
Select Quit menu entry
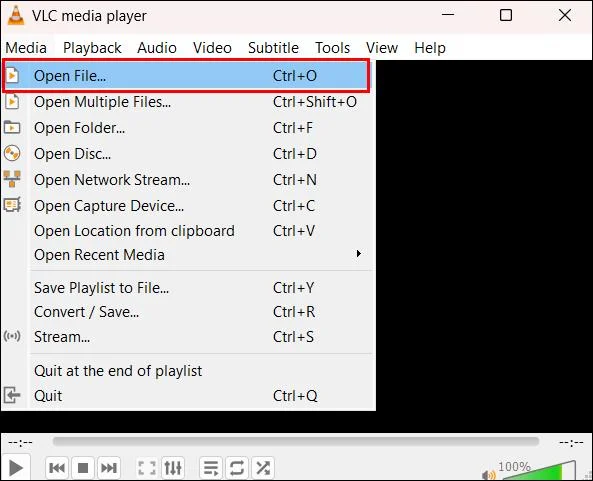pyautogui.click(x=188, y=396)
